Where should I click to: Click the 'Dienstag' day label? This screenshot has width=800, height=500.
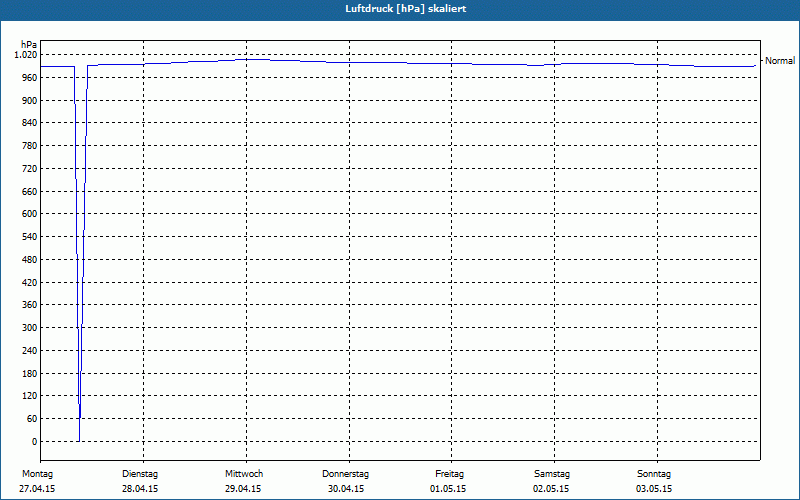click(x=140, y=474)
